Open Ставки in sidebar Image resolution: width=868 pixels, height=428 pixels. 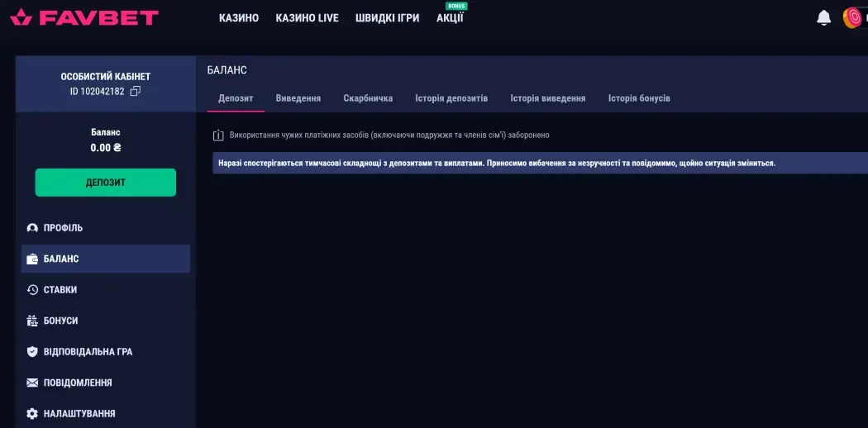106,290
